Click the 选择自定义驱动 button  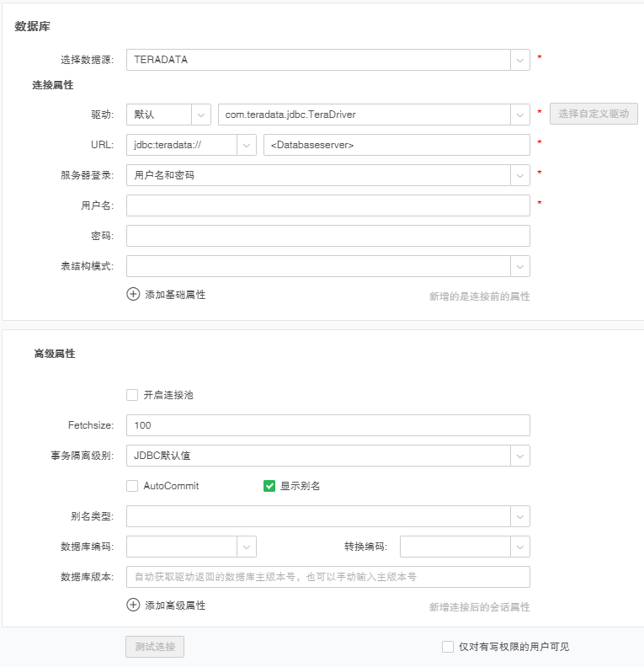(593, 114)
